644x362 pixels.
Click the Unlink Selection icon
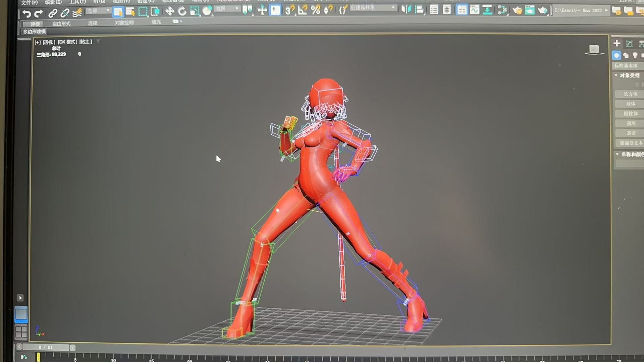click(65, 13)
